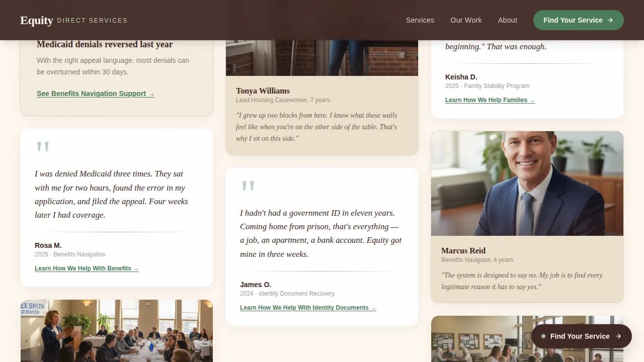Click the floating Find Your Service button near the bottom
The width and height of the screenshot is (644, 362).
pyautogui.click(x=581, y=336)
